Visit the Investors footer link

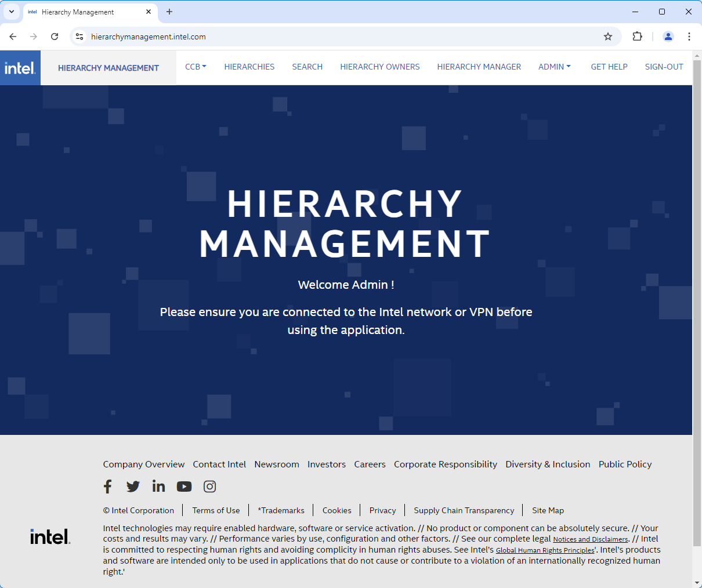click(327, 464)
